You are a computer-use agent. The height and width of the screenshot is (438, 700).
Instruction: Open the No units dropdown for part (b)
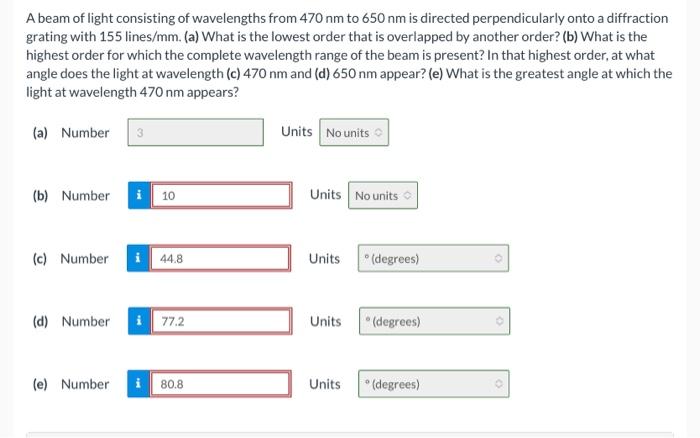(383, 195)
